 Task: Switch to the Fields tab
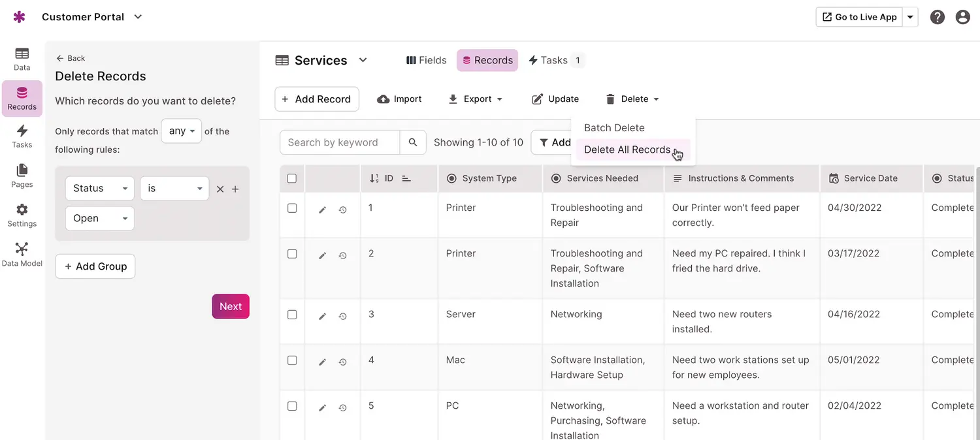point(426,60)
